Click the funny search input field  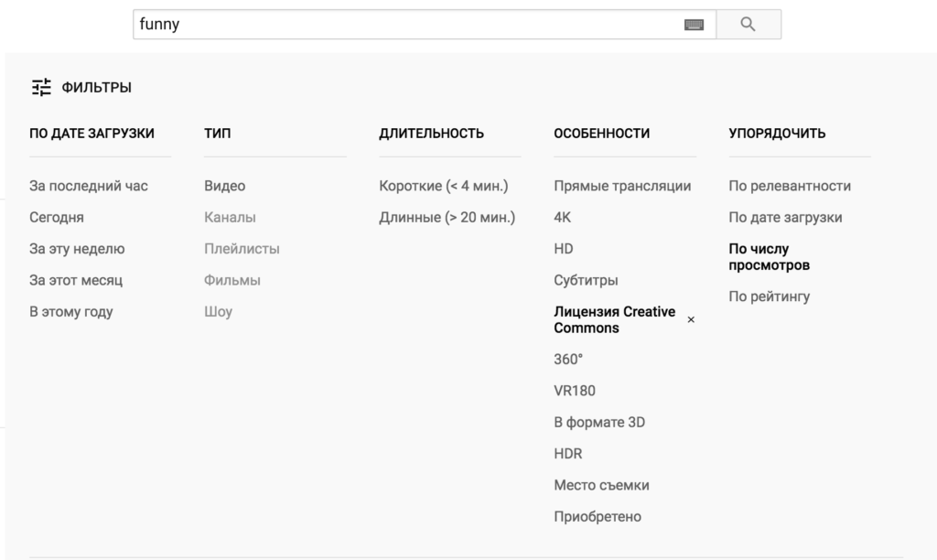[403, 25]
